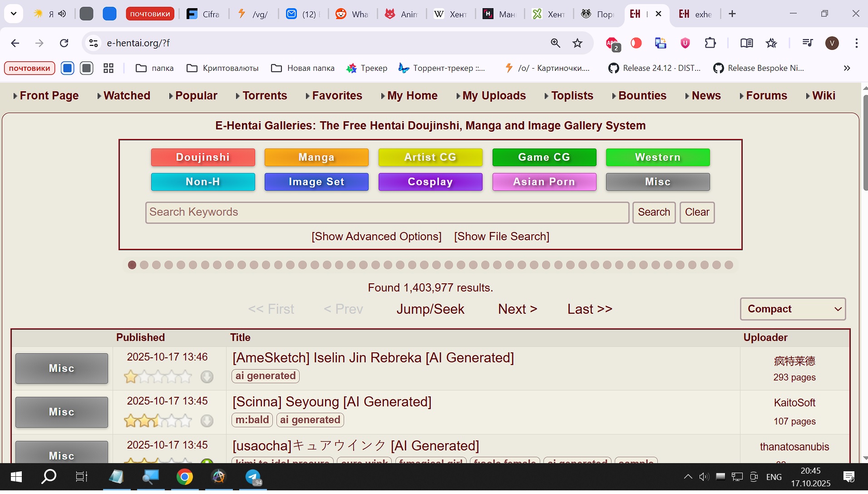Toggle the Misc category filter in search box
The image size is (868, 494).
[x=658, y=182]
